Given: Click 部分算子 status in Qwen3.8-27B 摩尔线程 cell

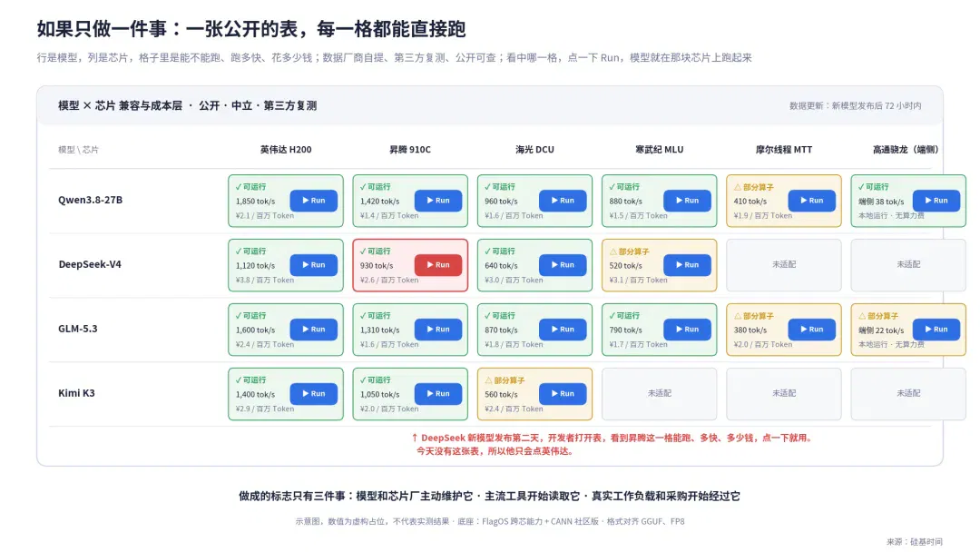Looking at the screenshot, I should coord(754,187).
